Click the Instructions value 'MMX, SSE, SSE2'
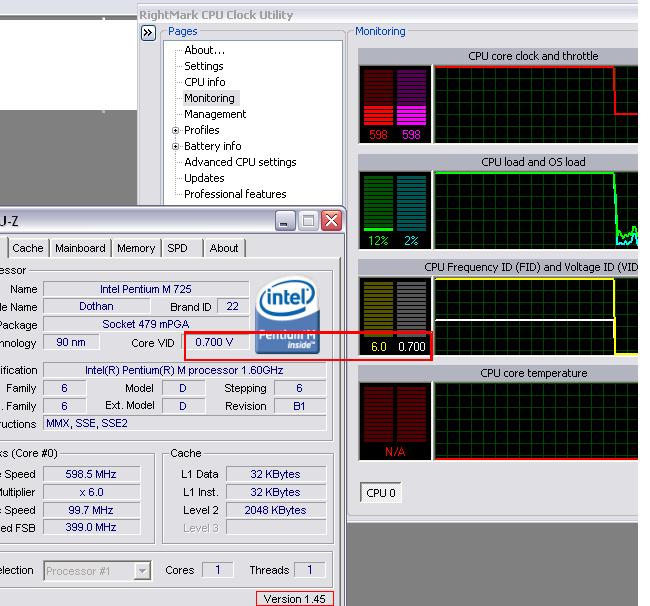This screenshot has width=650, height=606. pos(184,424)
